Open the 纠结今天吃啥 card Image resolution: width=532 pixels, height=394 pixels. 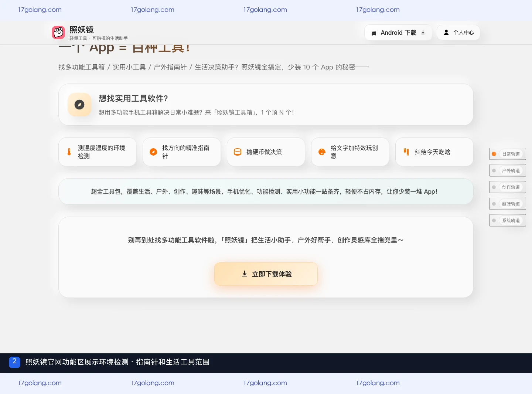click(434, 152)
